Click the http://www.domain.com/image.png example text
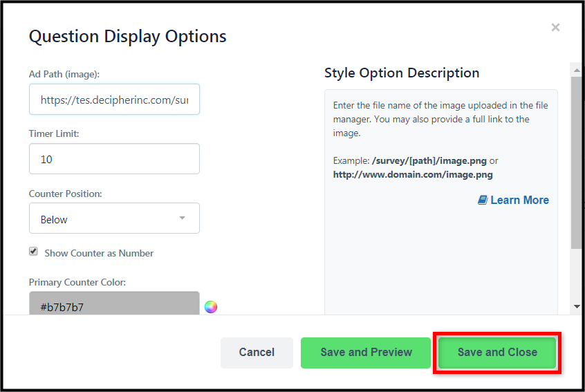585x392 pixels. point(413,174)
